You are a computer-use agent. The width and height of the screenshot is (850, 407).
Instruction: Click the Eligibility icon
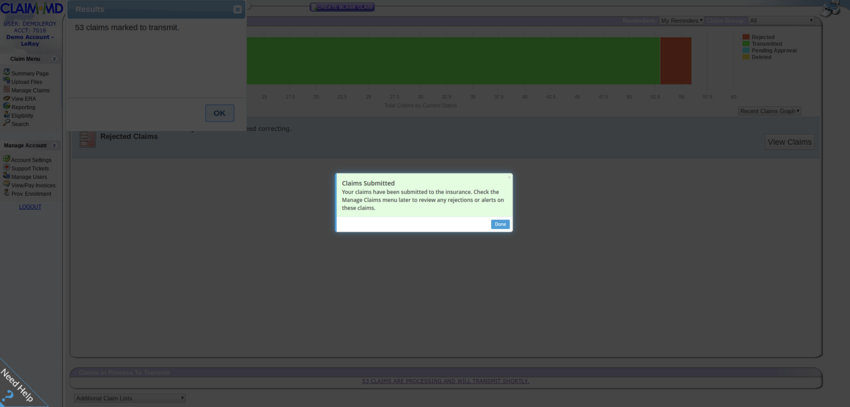click(6, 115)
